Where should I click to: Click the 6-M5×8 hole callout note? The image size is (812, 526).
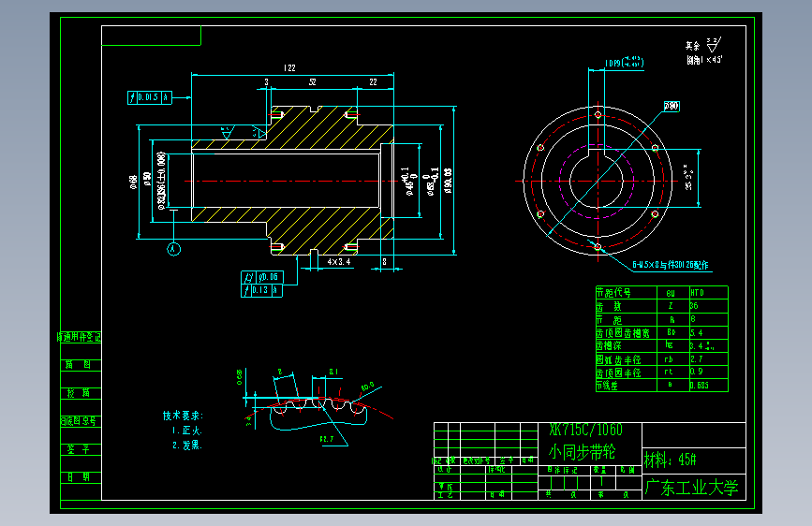point(670,265)
